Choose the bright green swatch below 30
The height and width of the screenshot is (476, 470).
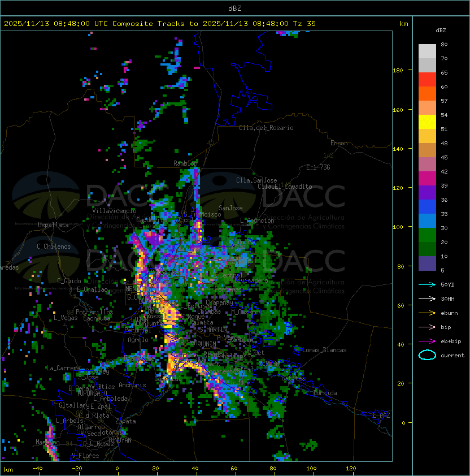point(427,235)
